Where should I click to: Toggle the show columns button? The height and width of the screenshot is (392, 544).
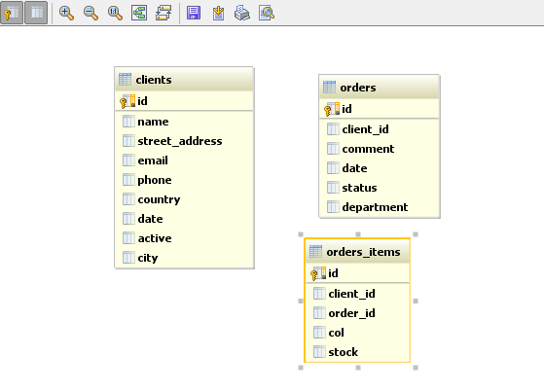(36, 13)
